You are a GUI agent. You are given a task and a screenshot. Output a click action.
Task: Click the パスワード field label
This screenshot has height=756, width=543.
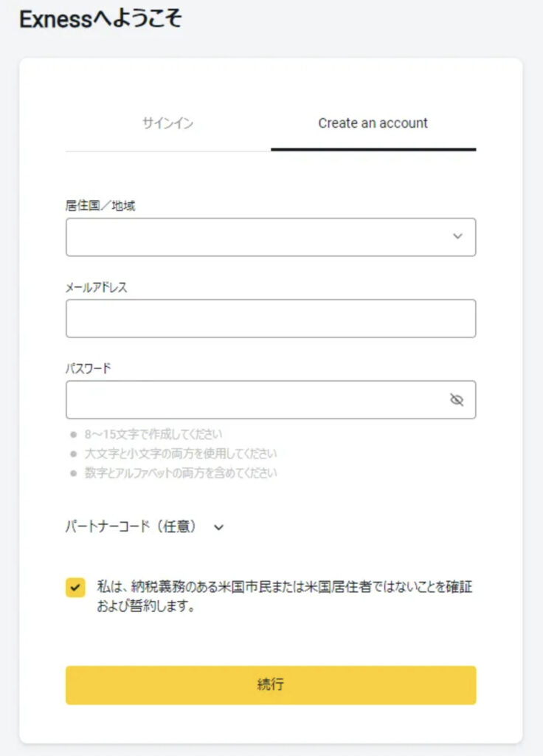coord(89,368)
